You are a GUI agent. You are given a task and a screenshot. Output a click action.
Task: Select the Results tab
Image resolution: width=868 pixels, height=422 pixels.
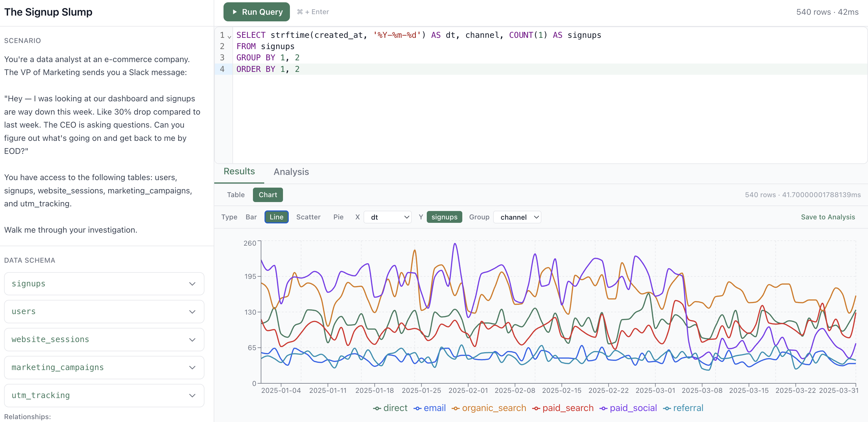[239, 171]
